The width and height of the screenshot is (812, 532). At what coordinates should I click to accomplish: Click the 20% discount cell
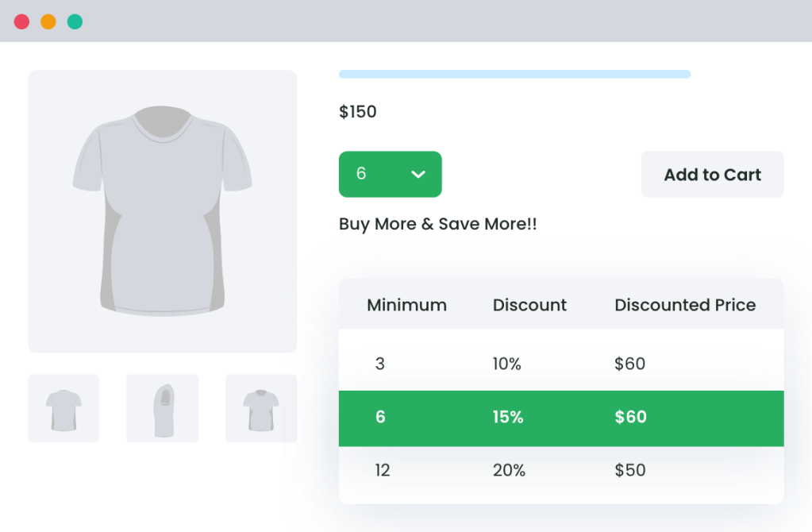pyautogui.click(x=509, y=470)
